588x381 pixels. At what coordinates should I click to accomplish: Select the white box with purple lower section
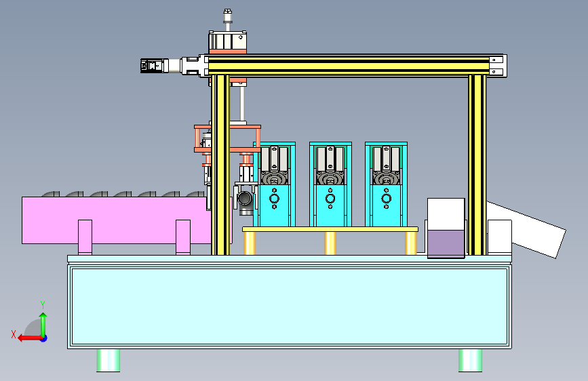(x=446, y=228)
